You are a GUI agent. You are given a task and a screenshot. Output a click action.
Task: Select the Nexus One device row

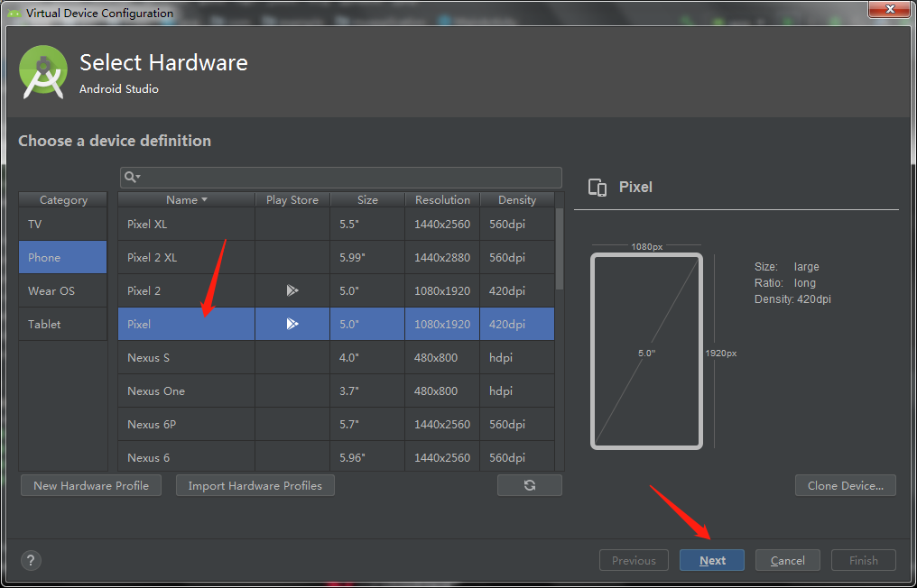[337, 390]
